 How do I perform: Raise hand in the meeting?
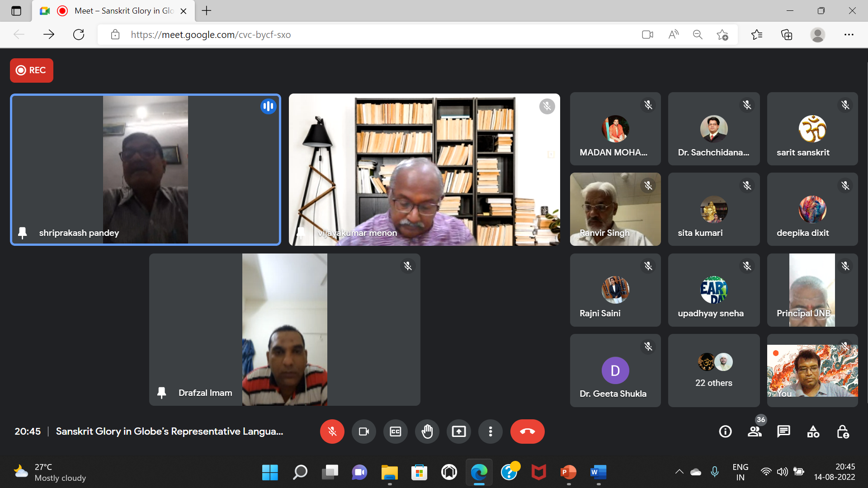(427, 432)
